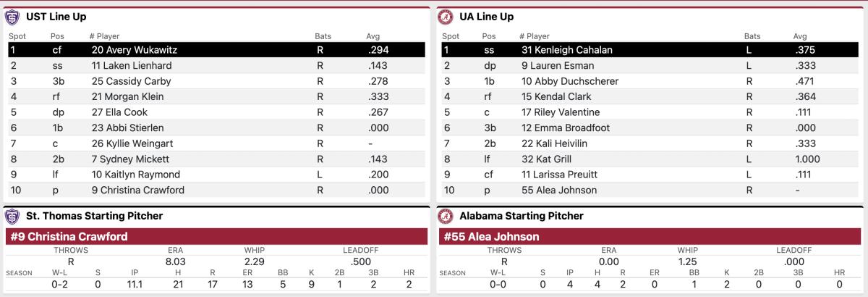The image size is (868, 297).
Task: Click the #9 Christina Crawford pitcher banner
Action: tap(216, 237)
